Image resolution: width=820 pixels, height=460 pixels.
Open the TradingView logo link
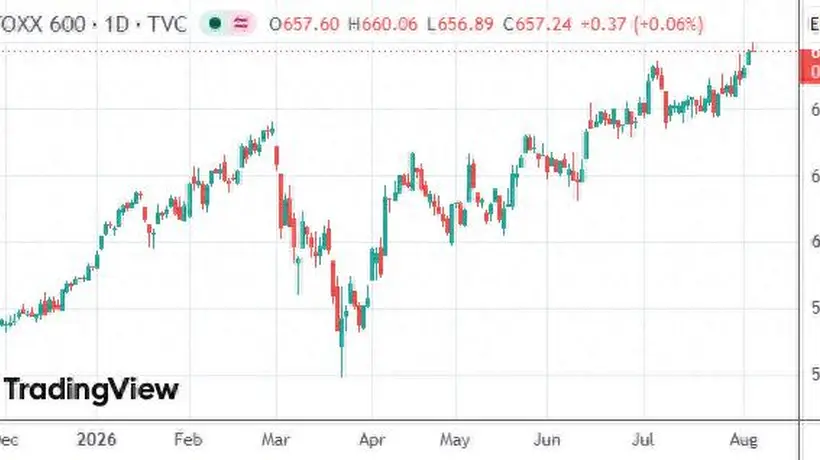(x=92, y=390)
